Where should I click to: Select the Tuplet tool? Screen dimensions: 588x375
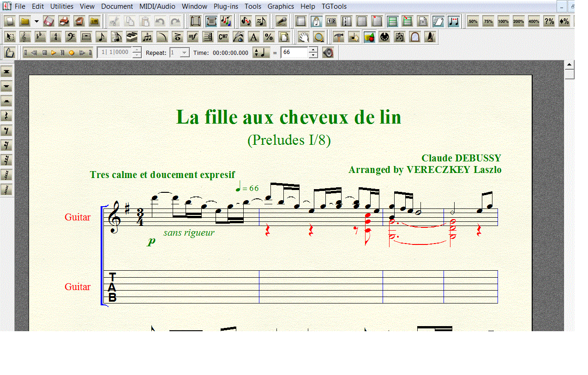tap(147, 37)
